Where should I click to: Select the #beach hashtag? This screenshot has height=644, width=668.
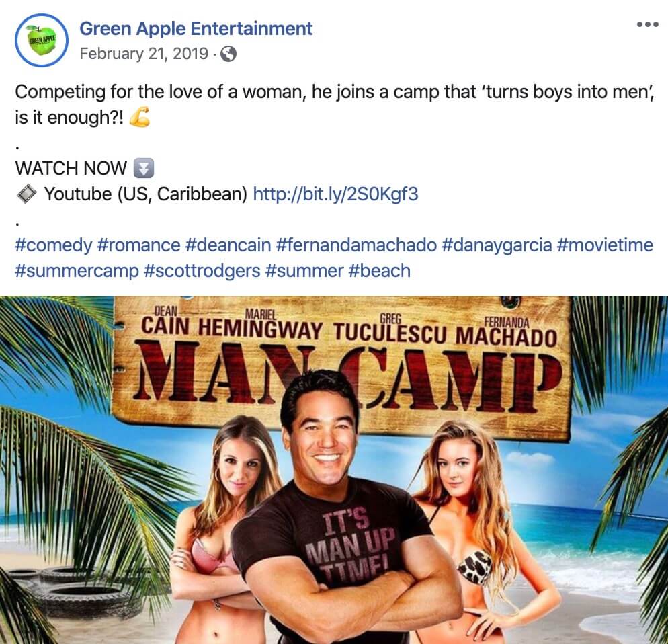click(x=380, y=271)
